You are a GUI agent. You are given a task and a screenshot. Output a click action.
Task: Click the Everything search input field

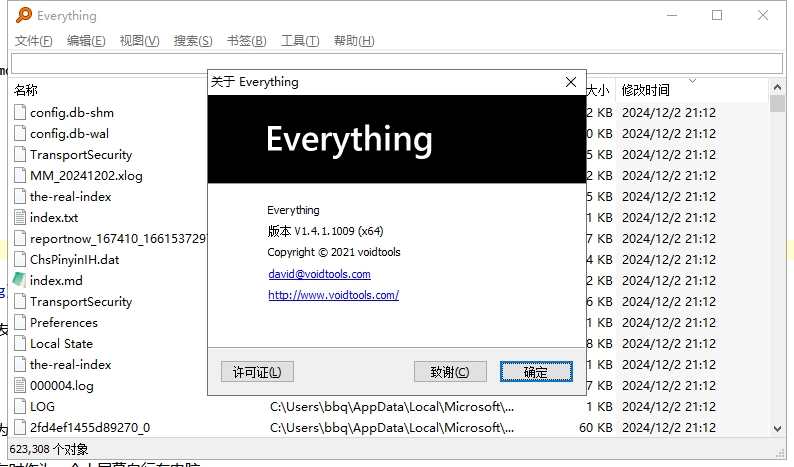click(x=397, y=64)
